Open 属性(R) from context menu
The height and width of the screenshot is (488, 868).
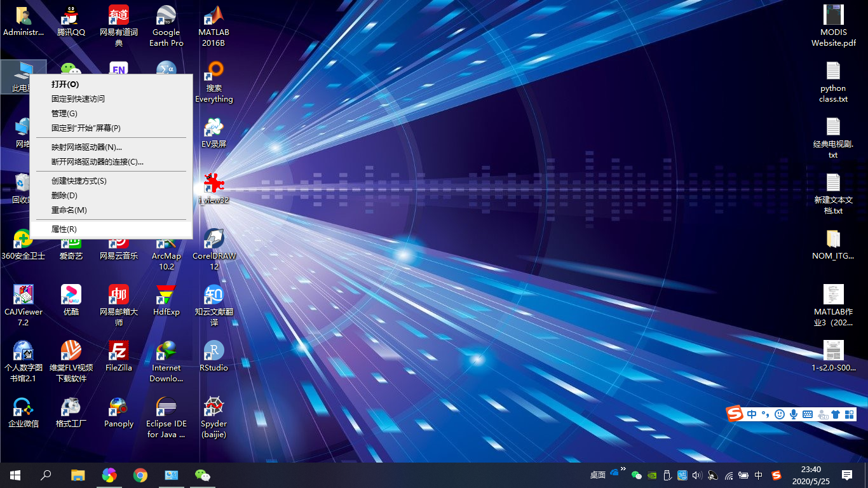click(x=111, y=229)
